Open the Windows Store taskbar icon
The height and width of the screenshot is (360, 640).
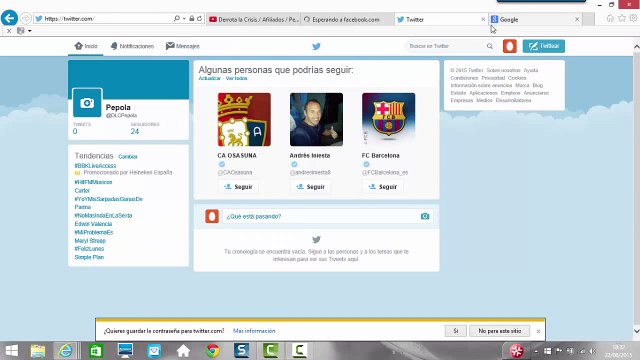pos(96,351)
